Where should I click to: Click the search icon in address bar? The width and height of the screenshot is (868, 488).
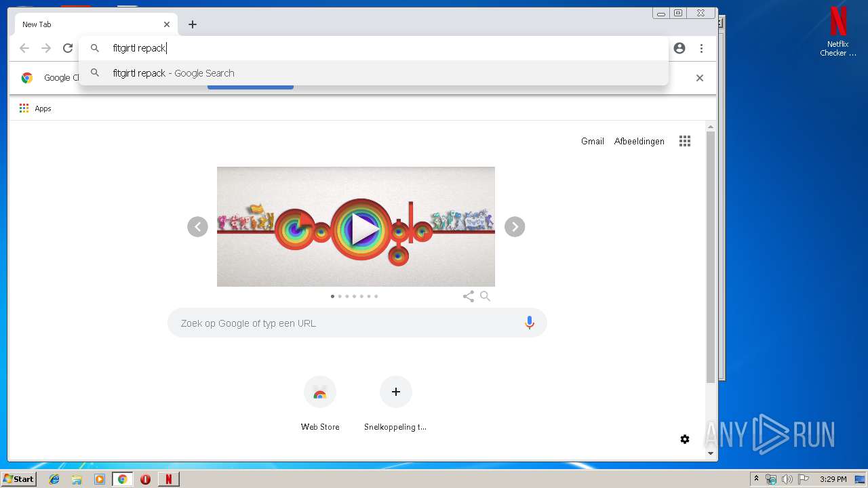point(95,48)
